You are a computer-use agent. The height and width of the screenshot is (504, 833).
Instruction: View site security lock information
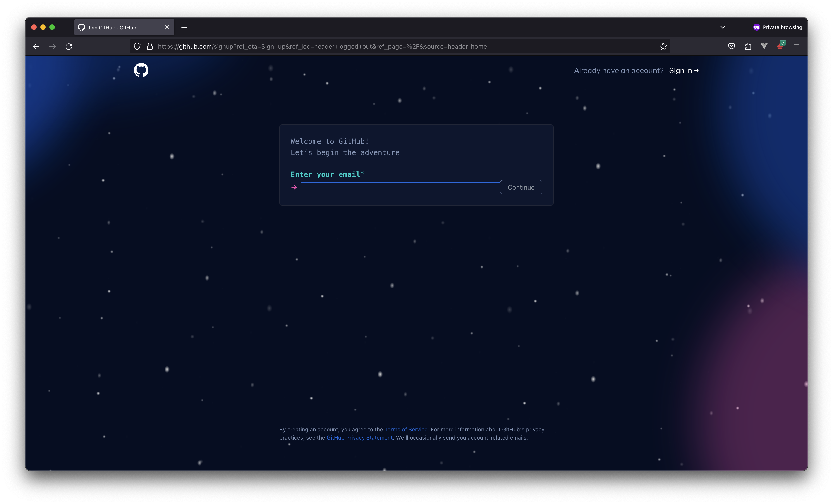(150, 46)
